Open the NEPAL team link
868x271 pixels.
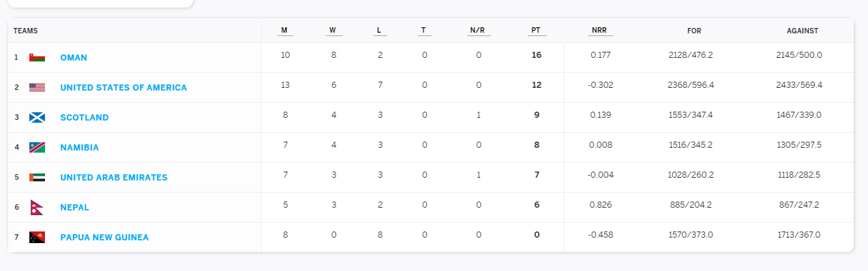point(75,208)
